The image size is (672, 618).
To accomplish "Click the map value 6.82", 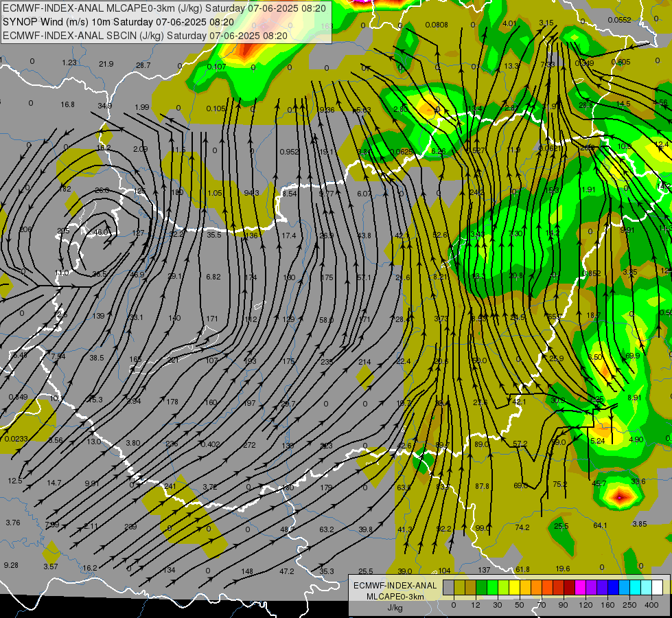I will [x=213, y=277].
